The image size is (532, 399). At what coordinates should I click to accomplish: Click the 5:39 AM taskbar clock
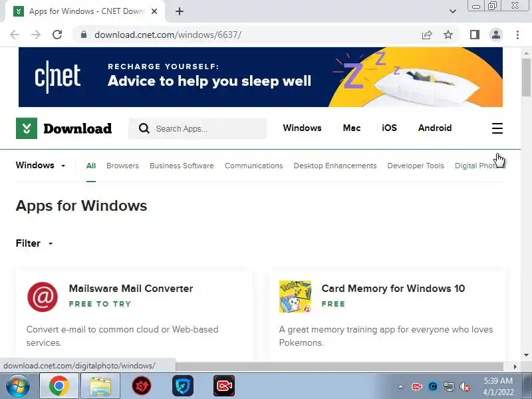[x=498, y=386]
